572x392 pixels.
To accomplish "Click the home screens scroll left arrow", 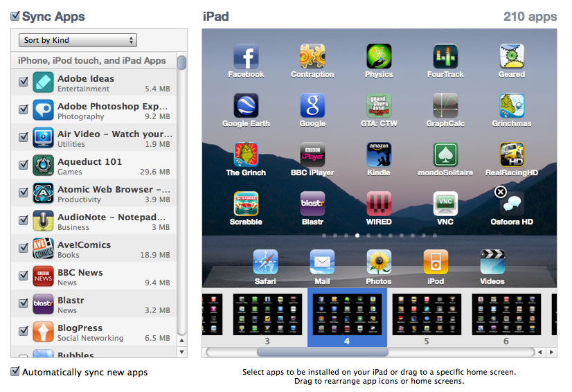I will coord(540,353).
